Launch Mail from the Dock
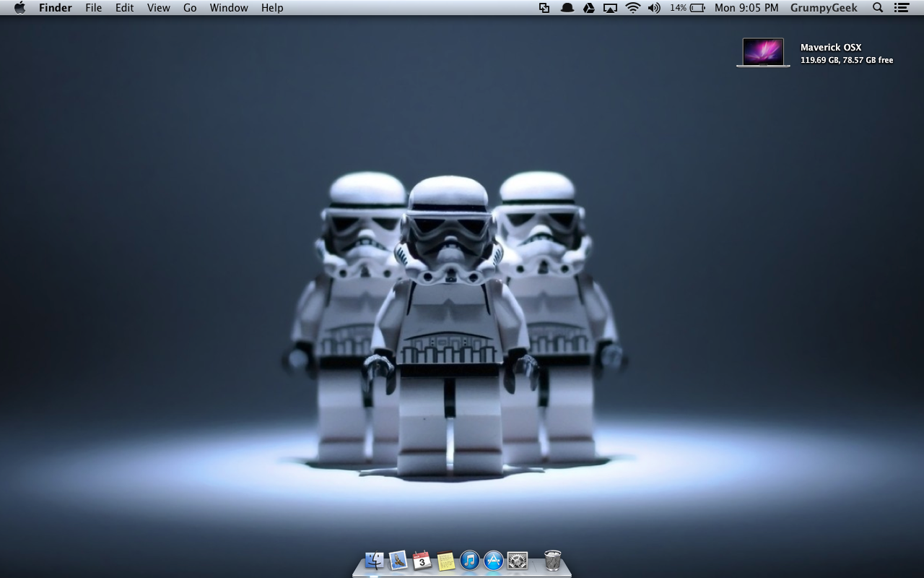Screen dimensions: 924x578 [x=398, y=560]
